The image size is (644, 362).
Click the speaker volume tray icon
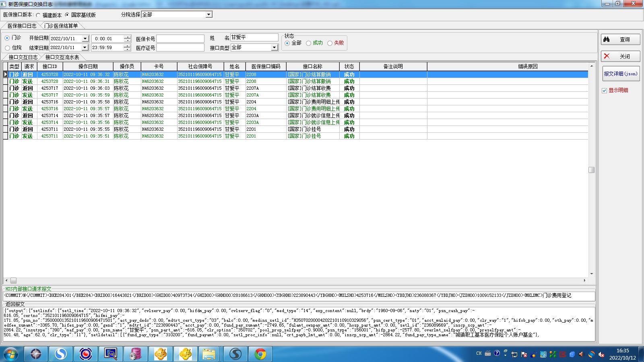[x=581, y=354]
